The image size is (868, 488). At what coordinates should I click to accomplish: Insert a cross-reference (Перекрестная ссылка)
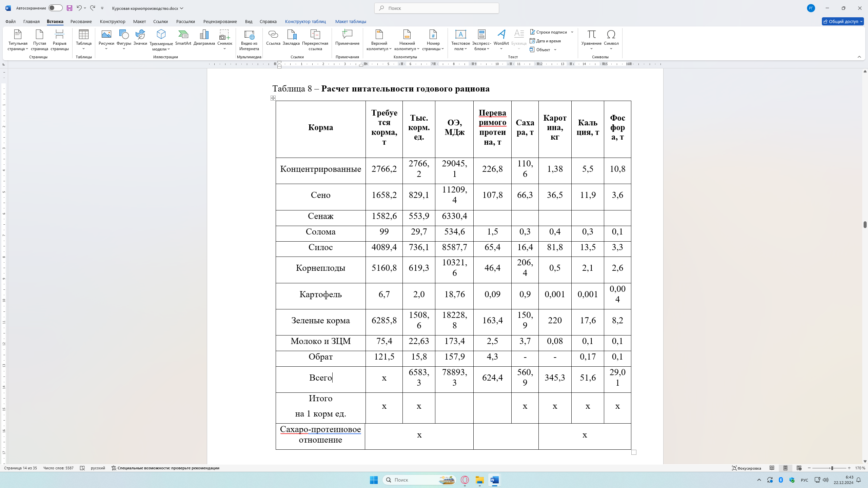tap(315, 40)
